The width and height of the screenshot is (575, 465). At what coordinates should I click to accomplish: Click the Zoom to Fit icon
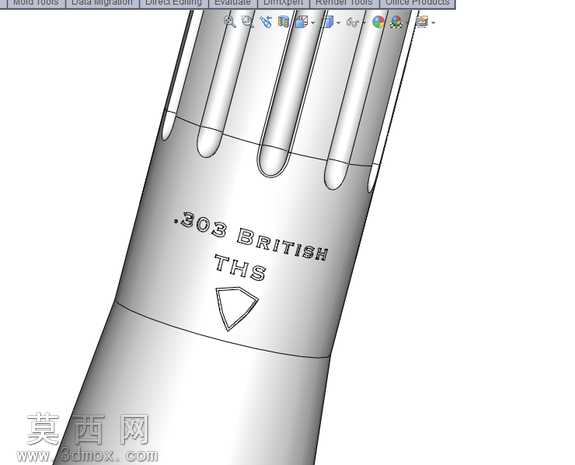[230, 22]
